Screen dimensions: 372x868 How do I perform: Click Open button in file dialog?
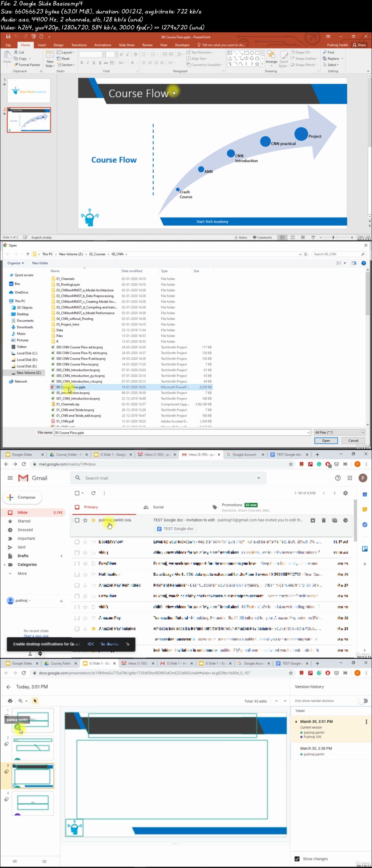(326, 441)
